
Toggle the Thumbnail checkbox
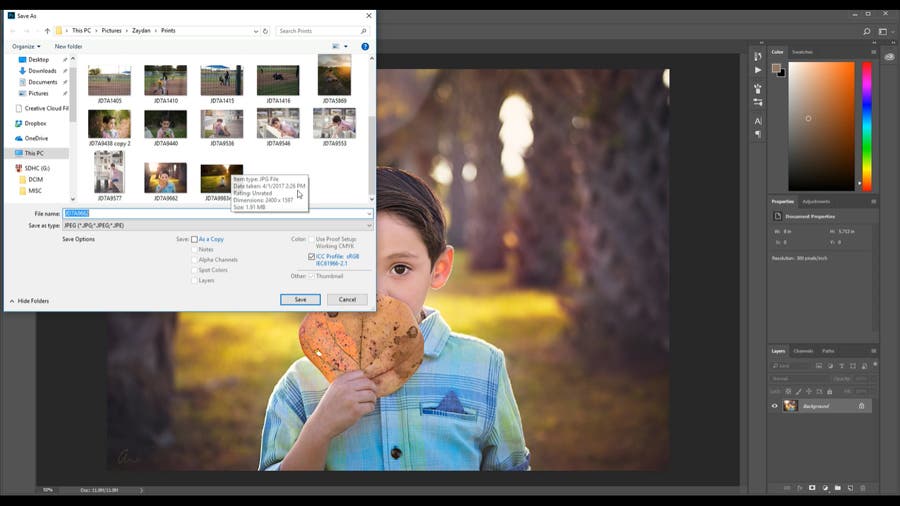click(x=312, y=276)
